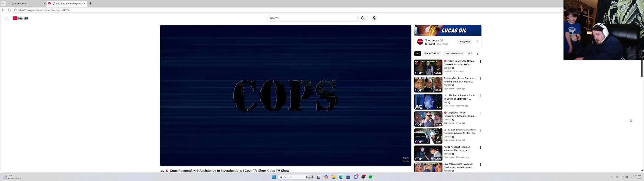Open the YouTube hamburger guide menu
Screen dimensions: 644x181
(x=7, y=18)
